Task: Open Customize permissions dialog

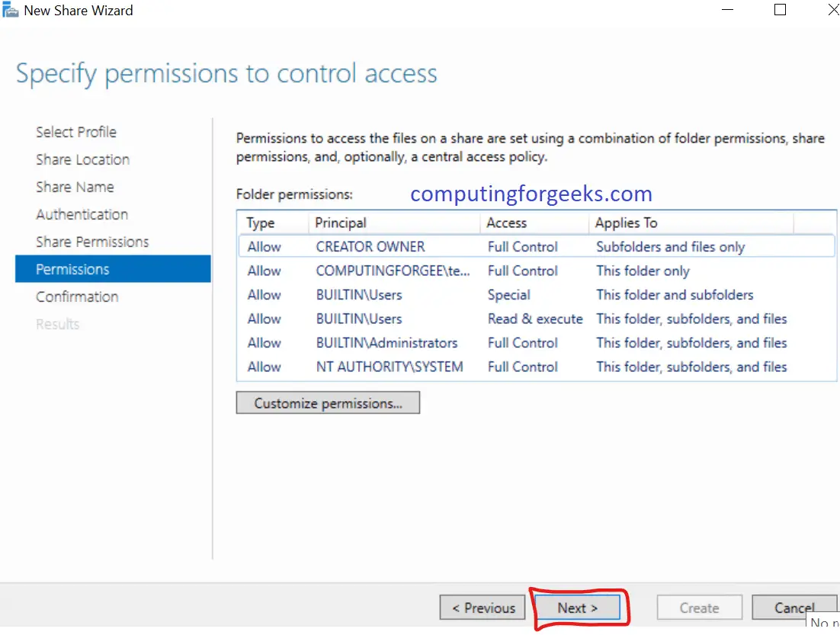Action: [327, 402]
